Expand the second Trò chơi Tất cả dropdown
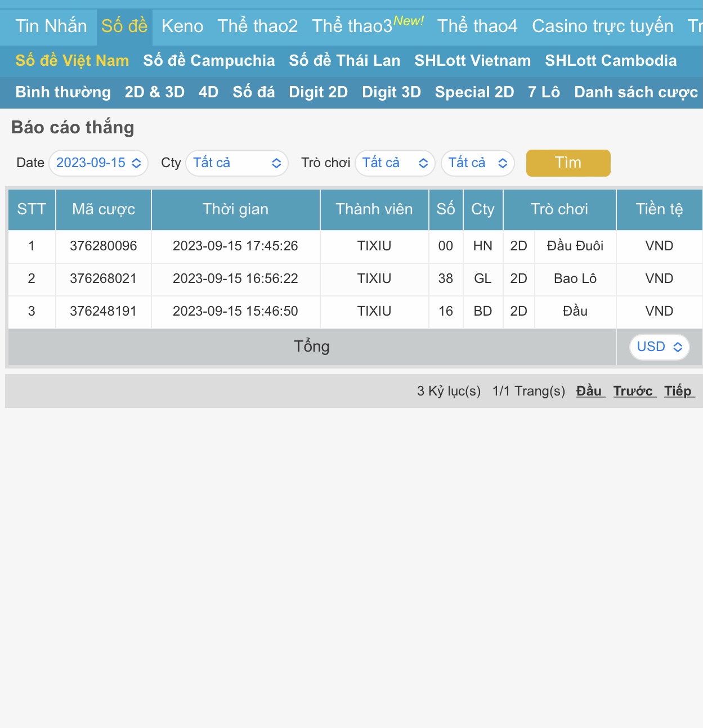Screen dimensions: 703x728 pyautogui.click(x=477, y=163)
